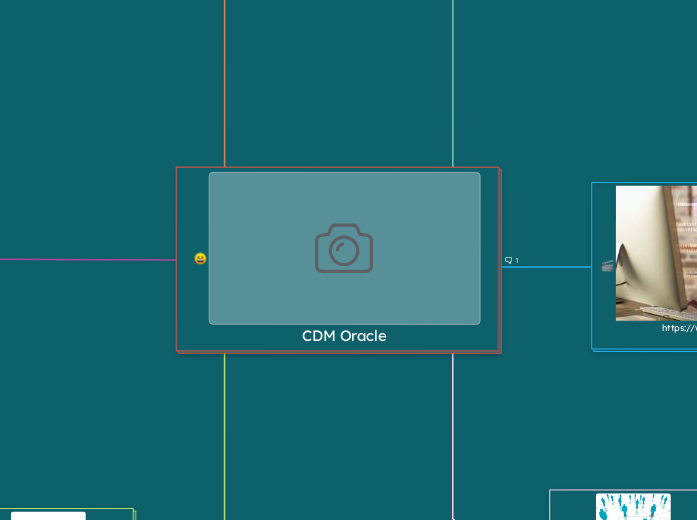Open the comment bubble showing 1
697x520 pixels.
[x=512, y=260]
